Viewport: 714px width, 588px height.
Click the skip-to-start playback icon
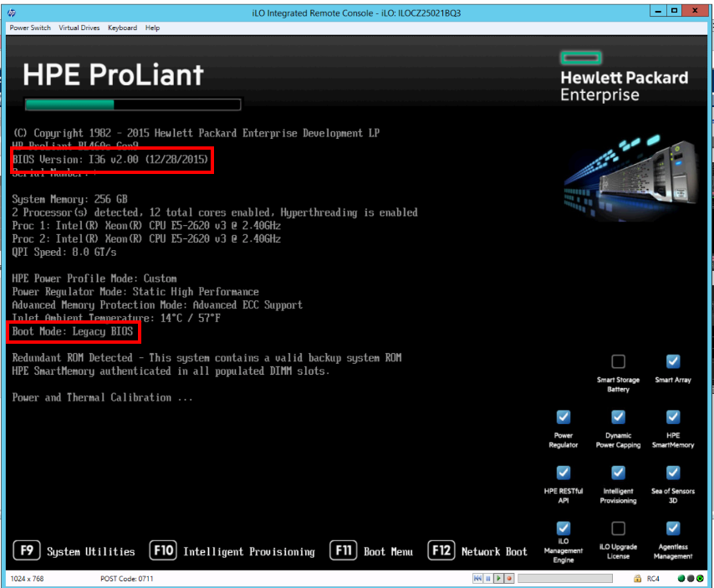[477, 579]
